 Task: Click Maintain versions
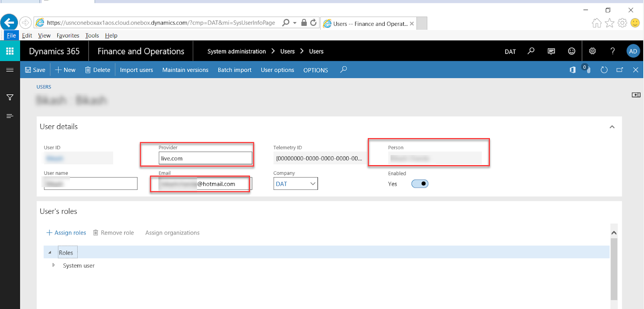tap(186, 70)
